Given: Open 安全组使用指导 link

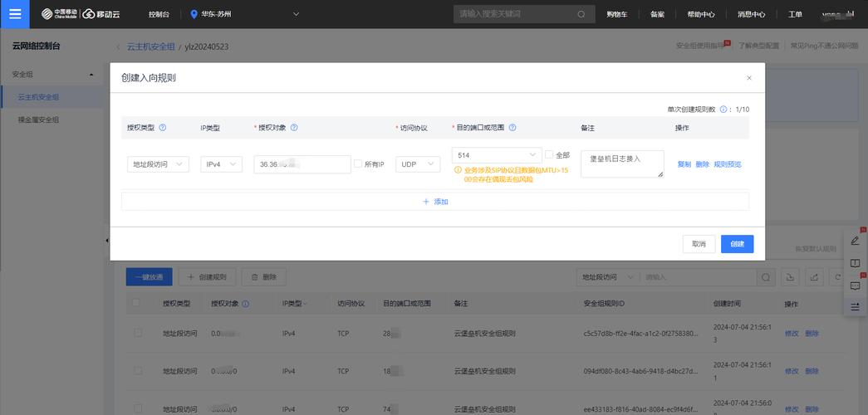Looking at the screenshot, I should [x=700, y=46].
